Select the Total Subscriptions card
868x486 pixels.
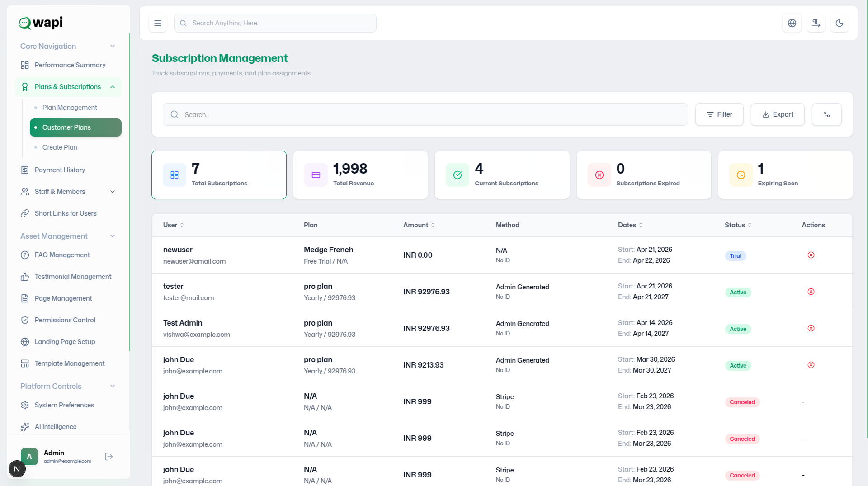[x=219, y=175]
